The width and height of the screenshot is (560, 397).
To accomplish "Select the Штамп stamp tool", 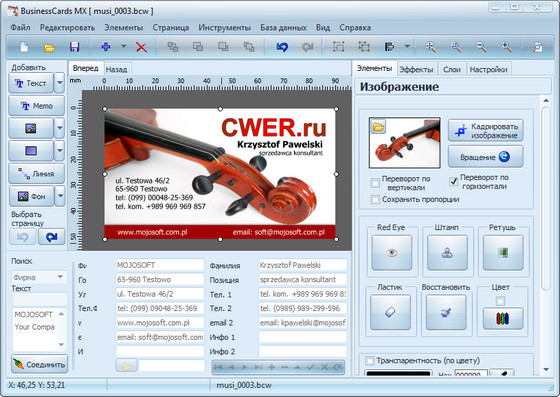I will (447, 252).
